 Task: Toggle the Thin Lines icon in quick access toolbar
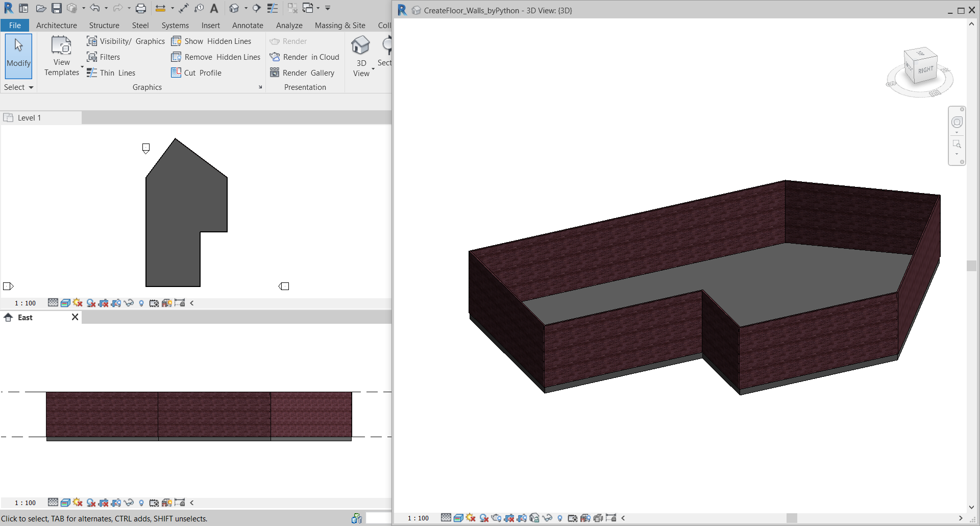(x=273, y=8)
